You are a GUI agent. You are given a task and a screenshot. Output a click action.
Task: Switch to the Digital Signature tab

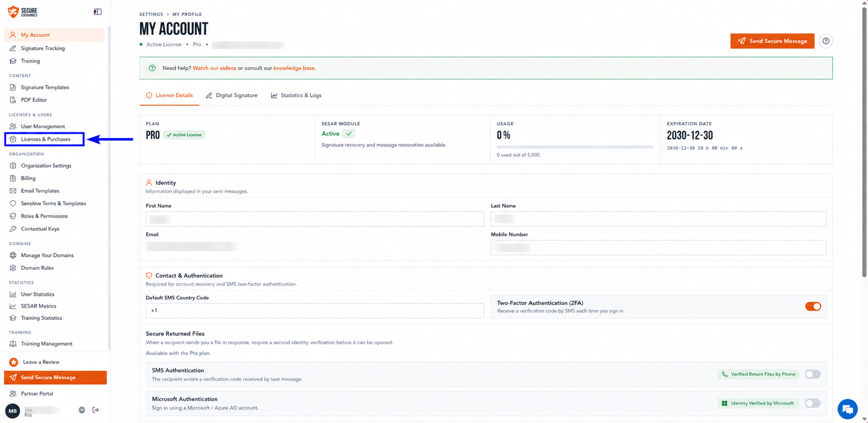[231, 96]
